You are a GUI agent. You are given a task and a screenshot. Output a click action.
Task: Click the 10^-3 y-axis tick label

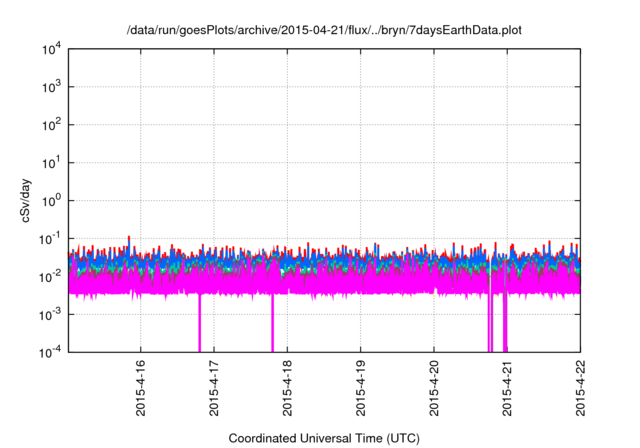50,315
